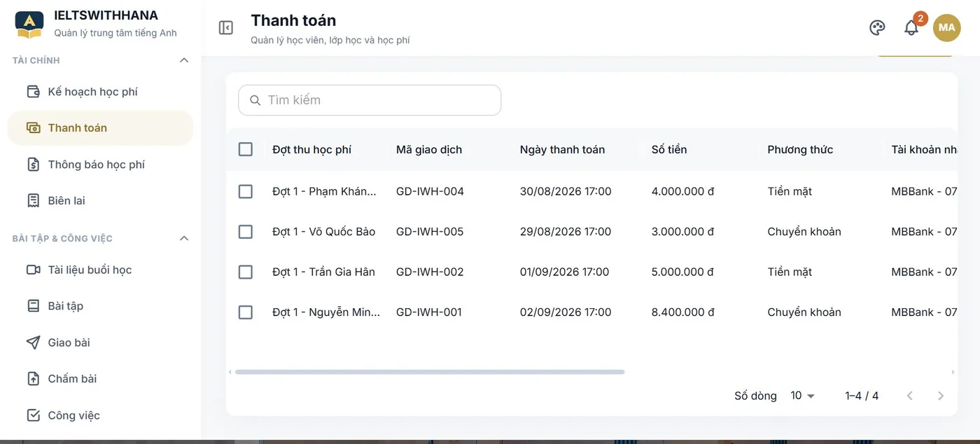Click date 01/09/2026 17:00
This screenshot has width=980, height=444.
pyautogui.click(x=565, y=272)
